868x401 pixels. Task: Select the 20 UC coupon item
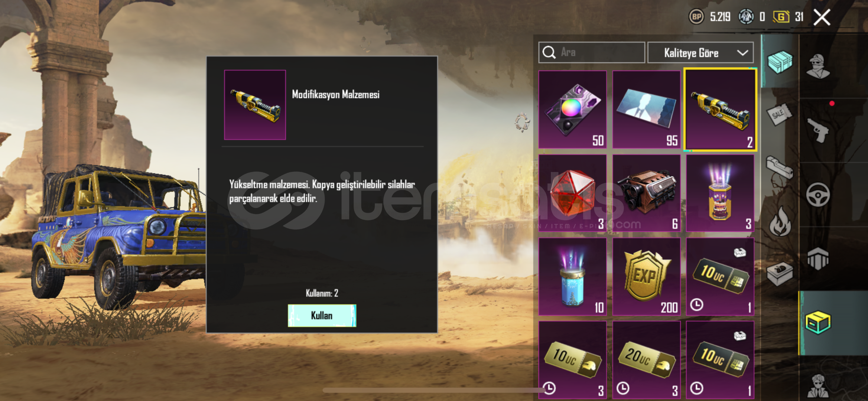(x=646, y=360)
